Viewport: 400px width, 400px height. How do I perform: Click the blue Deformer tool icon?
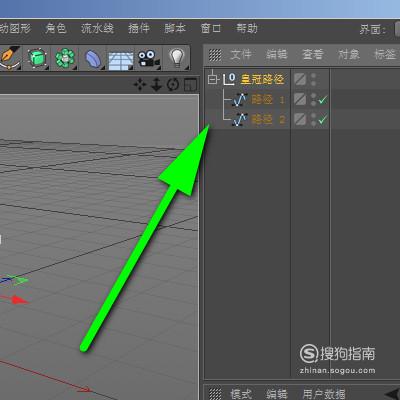[x=93, y=59]
